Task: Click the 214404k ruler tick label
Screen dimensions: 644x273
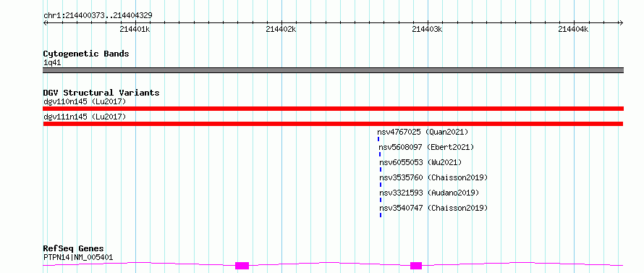Action: click(x=573, y=30)
